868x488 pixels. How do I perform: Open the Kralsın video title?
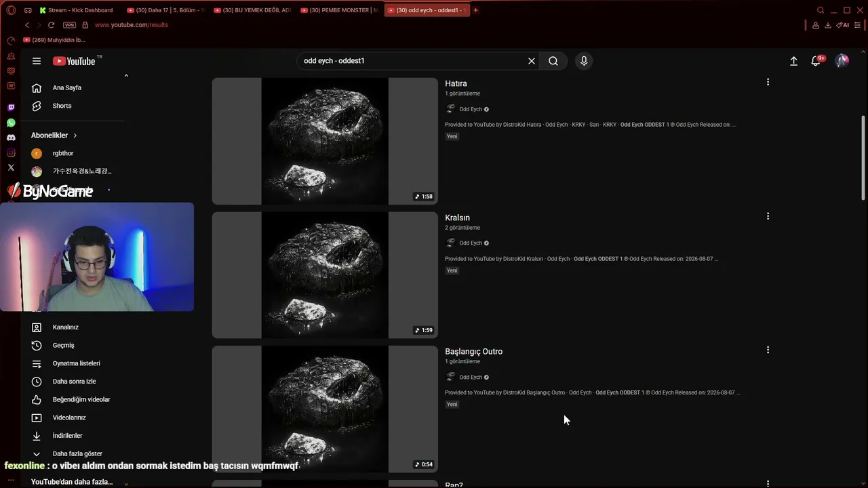point(457,218)
